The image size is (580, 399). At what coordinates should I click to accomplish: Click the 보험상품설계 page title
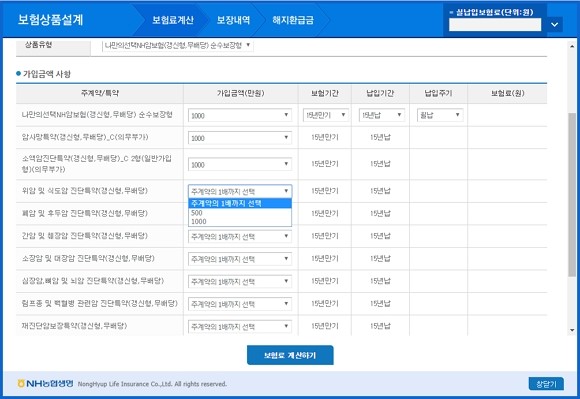[50, 20]
